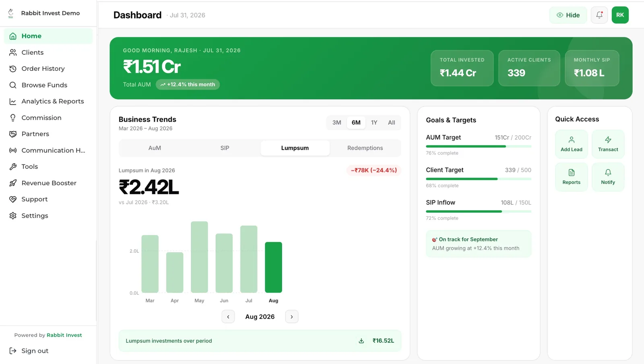The image size is (644, 364).
Task: Open Revenue Booster in the sidebar
Action: (48, 183)
